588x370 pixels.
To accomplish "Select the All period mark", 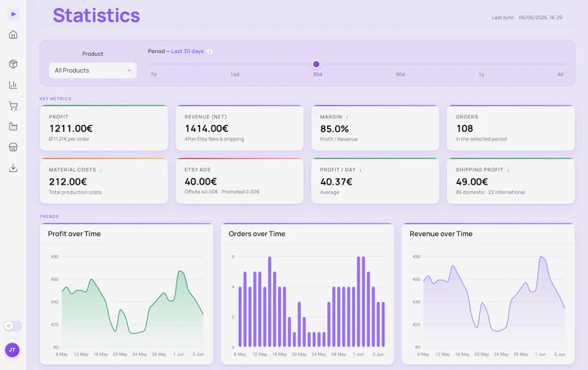I will pyautogui.click(x=560, y=74).
